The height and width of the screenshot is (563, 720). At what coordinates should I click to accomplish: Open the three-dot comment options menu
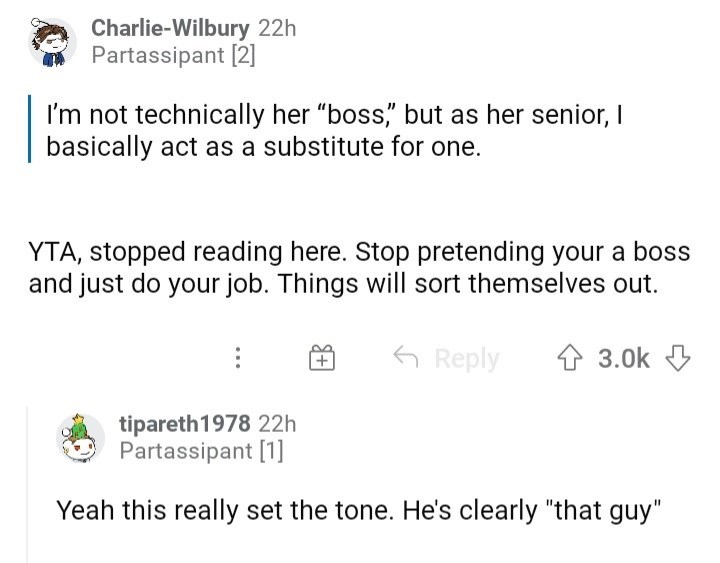[x=237, y=358]
